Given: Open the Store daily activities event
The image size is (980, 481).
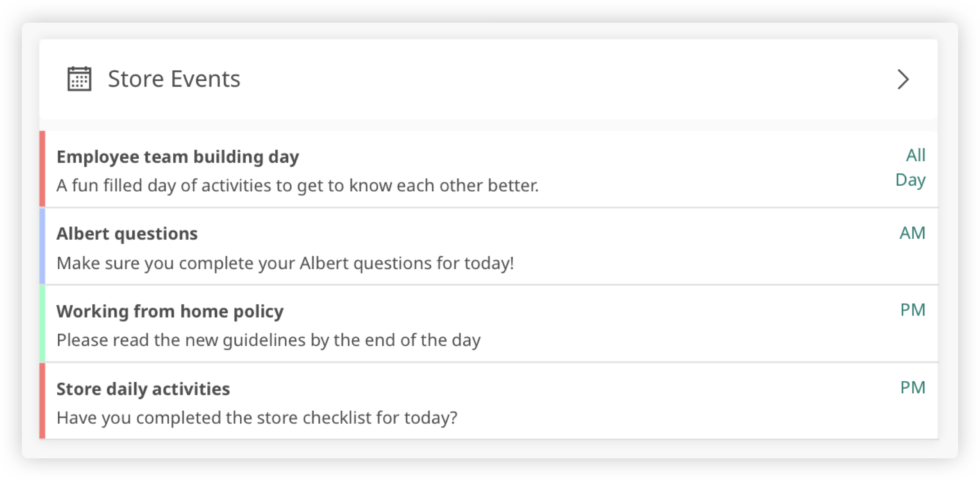Looking at the screenshot, I should 143,389.
